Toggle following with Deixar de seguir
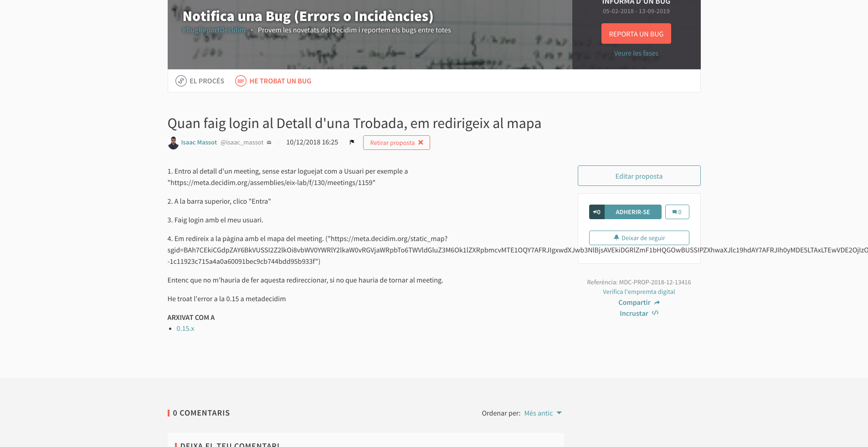Image resolution: width=868 pixels, height=447 pixels. pos(639,238)
